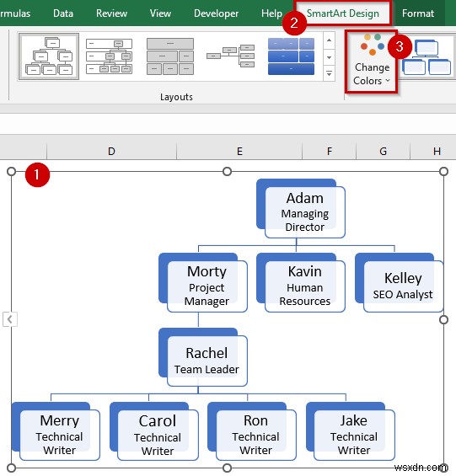Viewport: 456px width, 476px height.
Task: Select the first SmartArt style thumbnail
Action: pos(426,56)
